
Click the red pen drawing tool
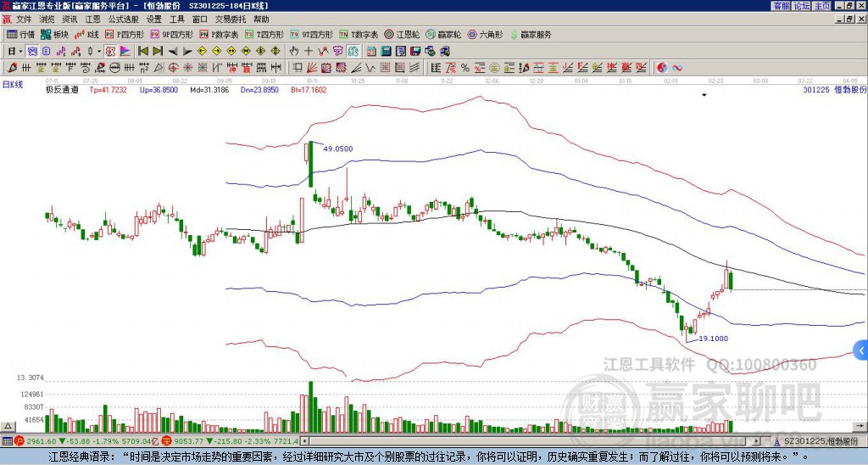12,68
